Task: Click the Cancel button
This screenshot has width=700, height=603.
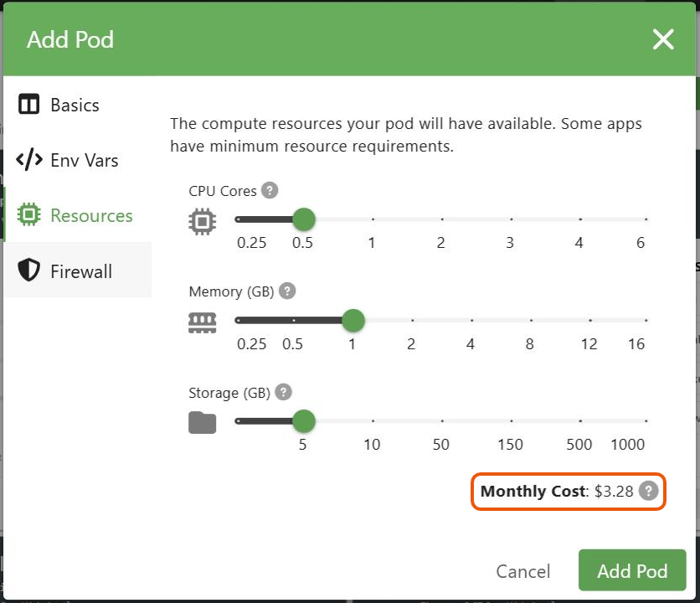Action: pyautogui.click(x=523, y=571)
